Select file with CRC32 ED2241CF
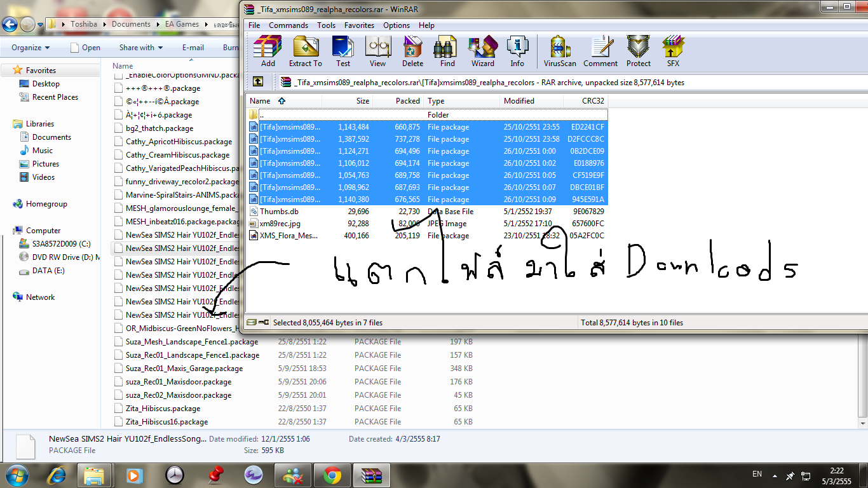The image size is (868, 488). tap(427, 127)
